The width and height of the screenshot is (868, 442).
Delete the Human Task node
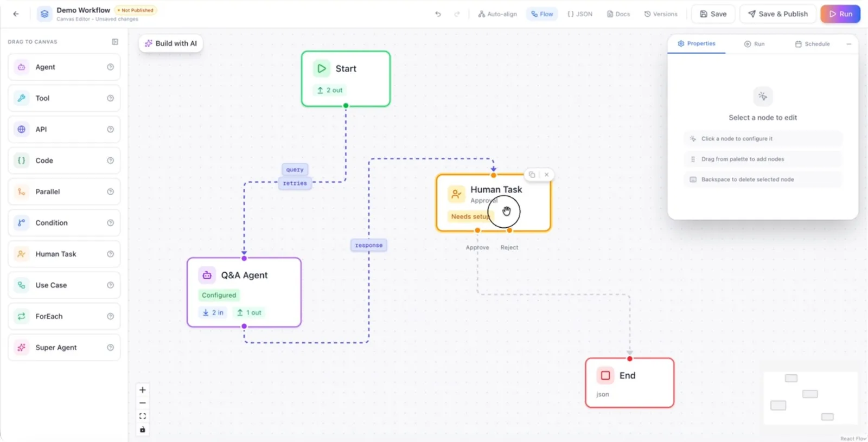[546, 175]
